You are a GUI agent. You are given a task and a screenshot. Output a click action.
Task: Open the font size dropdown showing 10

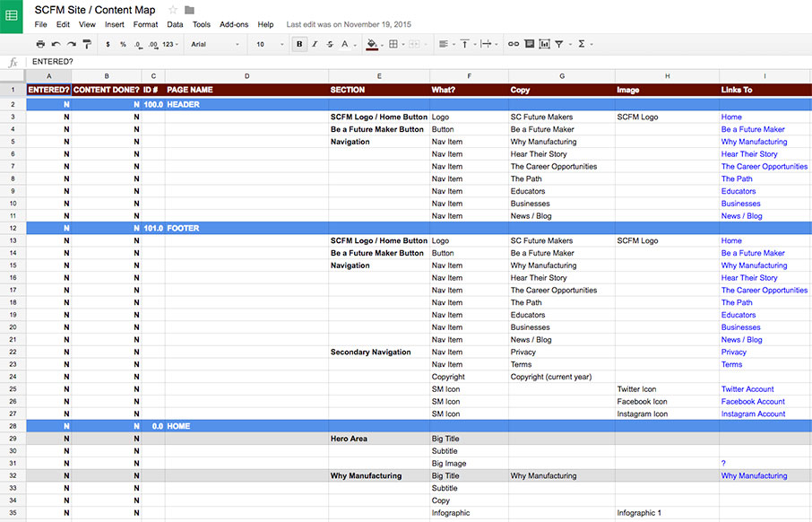point(270,44)
